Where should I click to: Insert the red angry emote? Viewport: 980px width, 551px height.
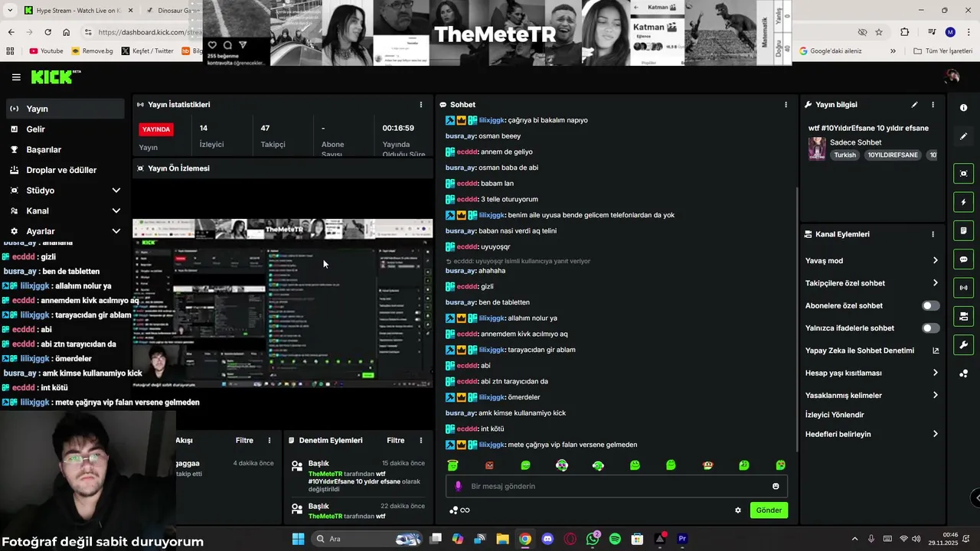(489, 465)
